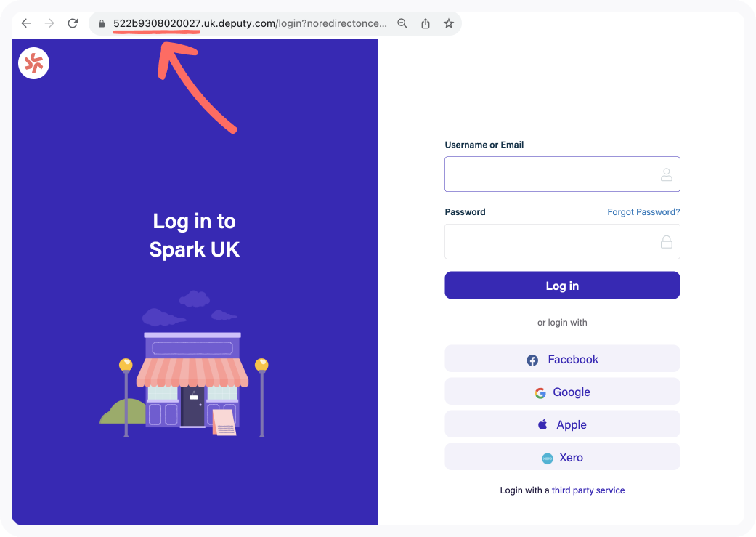Screen dimensions: 756x537
Task: Open the third party service link
Action: click(x=588, y=490)
